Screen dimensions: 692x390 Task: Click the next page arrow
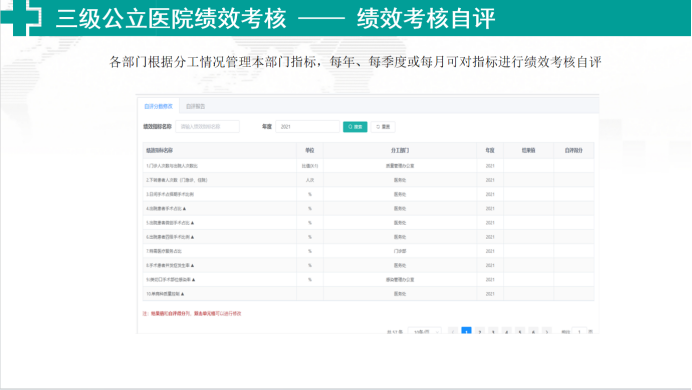[547, 331]
